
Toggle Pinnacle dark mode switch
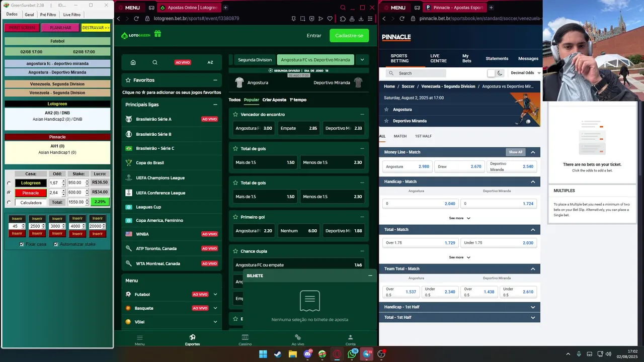point(496,73)
